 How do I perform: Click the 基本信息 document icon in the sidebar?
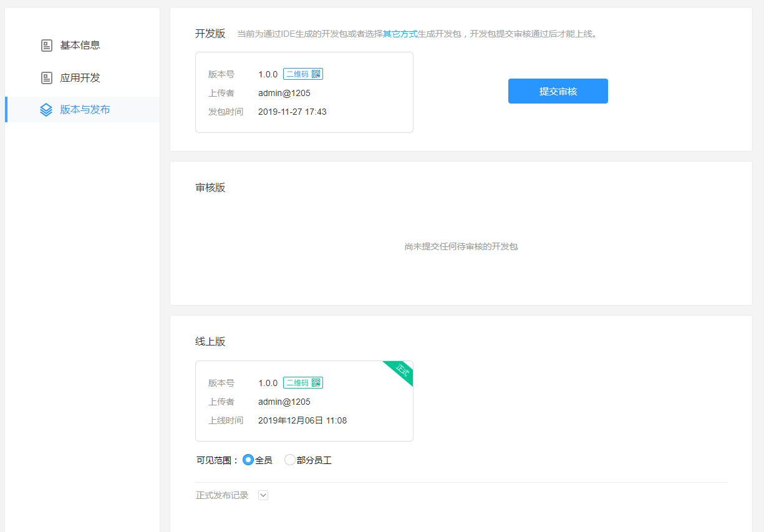(x=46, y=45)
